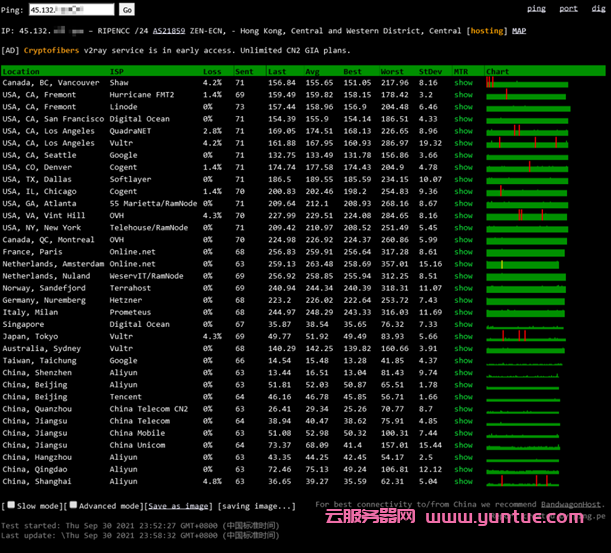Image resolution: width=611 pixels, height=553 pixels.
Task: Show MTR for Japan, Tokyo Vultr row
Action: tap(463, 336)
